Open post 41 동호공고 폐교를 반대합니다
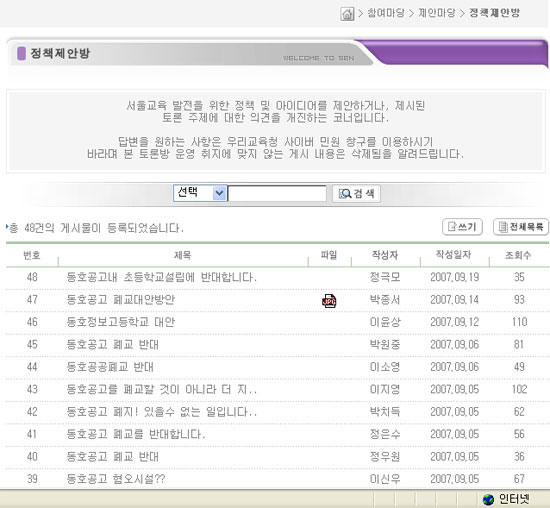Image resolution: width=550 pixels, height=508 pixels. [x=136, y=434]
